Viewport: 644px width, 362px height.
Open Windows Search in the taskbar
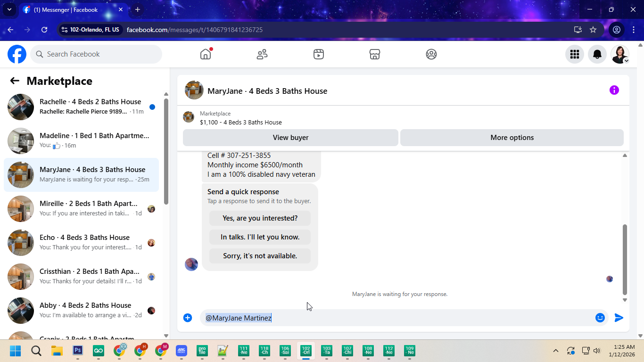(36, 351)
